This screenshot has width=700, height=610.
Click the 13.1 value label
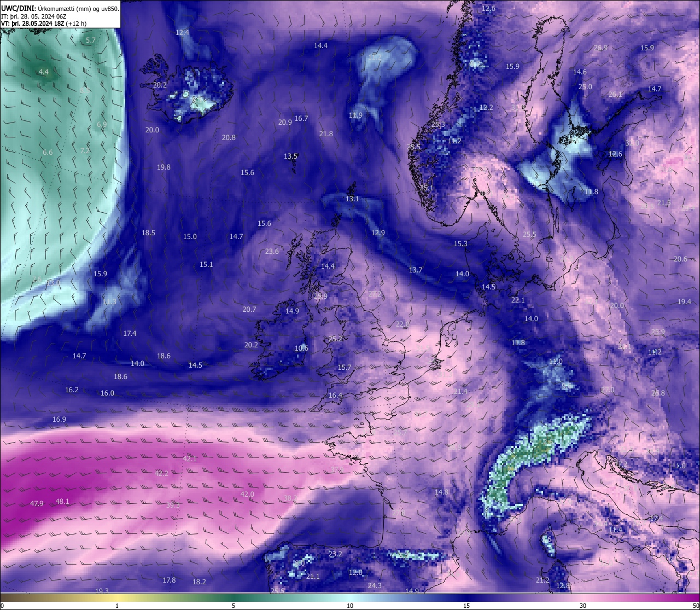(352, 199)
